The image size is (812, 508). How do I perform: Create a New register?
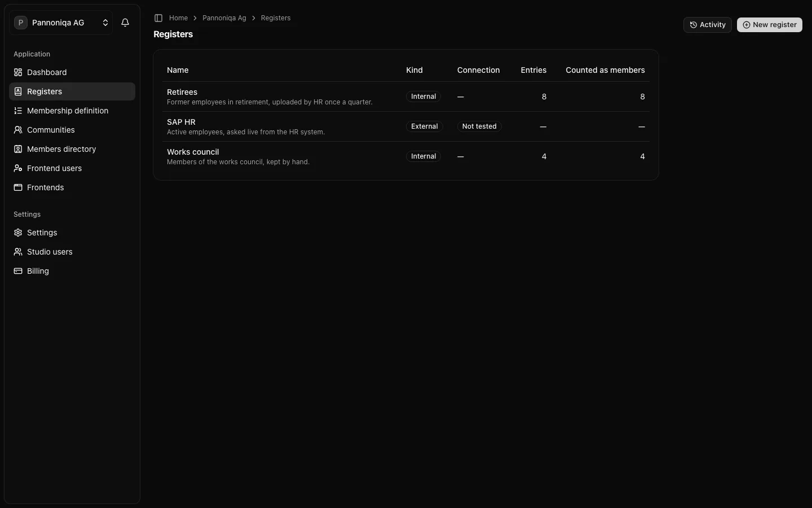770,25
